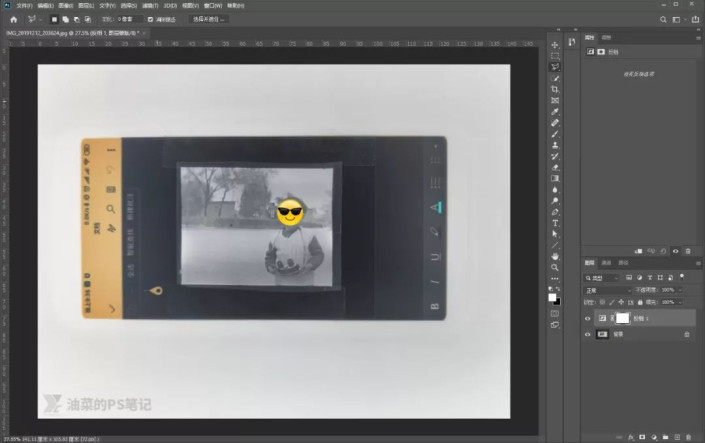
Task: Select the Frame tool
Action: click(555, 101)
